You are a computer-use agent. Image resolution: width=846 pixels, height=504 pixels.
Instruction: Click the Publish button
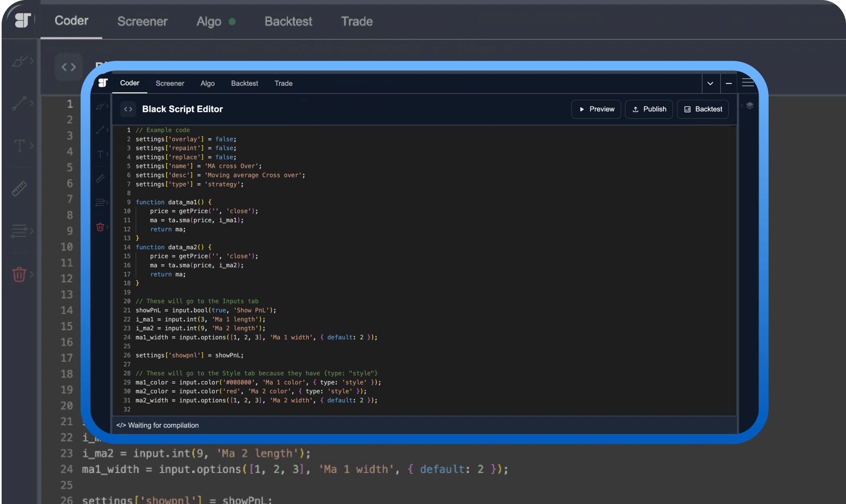pyautogui.click(x=649, y=109)
